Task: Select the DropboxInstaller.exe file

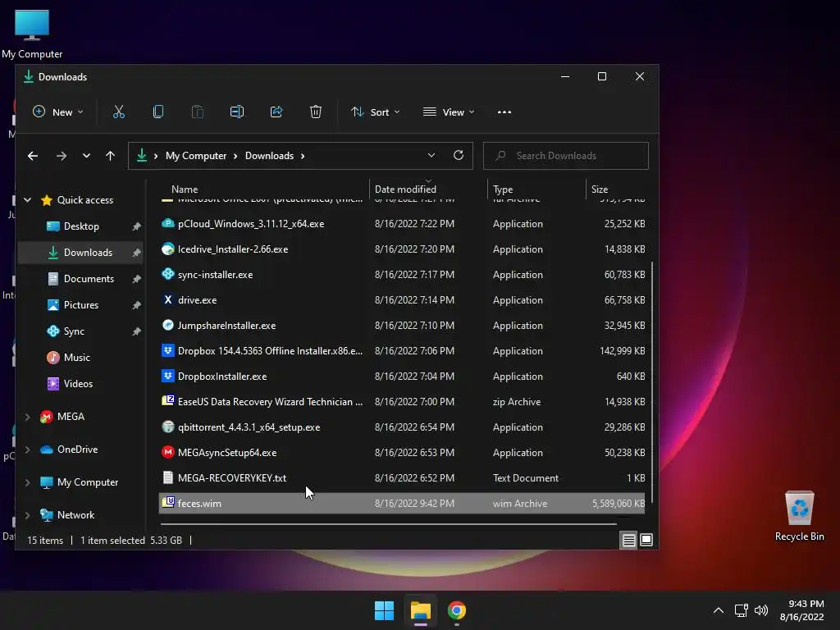Action: (402, 376)
